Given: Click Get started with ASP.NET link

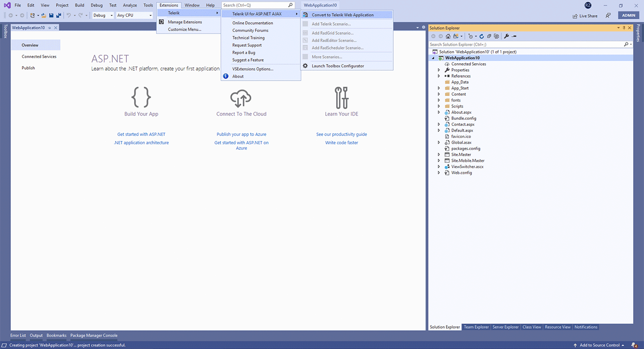Looking at the screenshot, I should (x=141, y=134).
